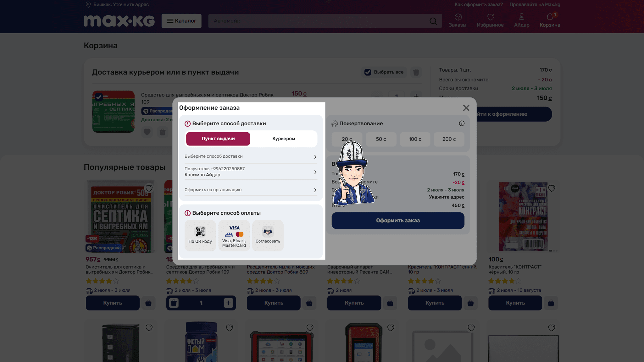This screenshot has width=644, height=362.
Task: Expand the Выберите способ доставки row
Action: [x=251, y=156]
